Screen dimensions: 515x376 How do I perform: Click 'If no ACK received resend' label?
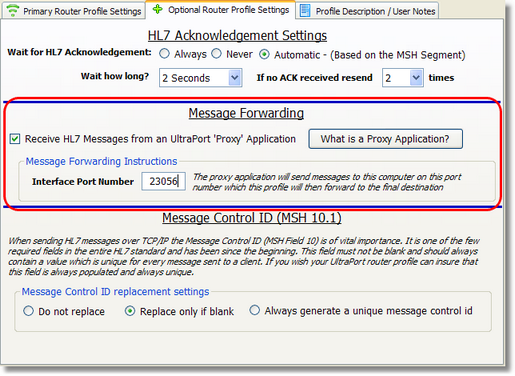point(314,78)
